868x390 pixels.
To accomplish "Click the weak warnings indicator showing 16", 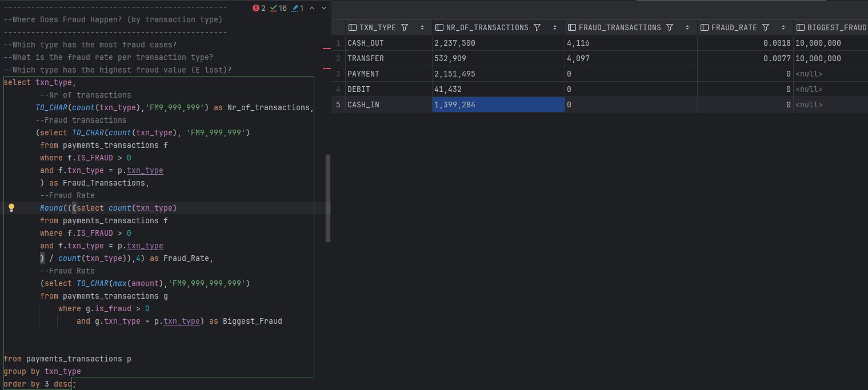I will click(x=278, y=8).
